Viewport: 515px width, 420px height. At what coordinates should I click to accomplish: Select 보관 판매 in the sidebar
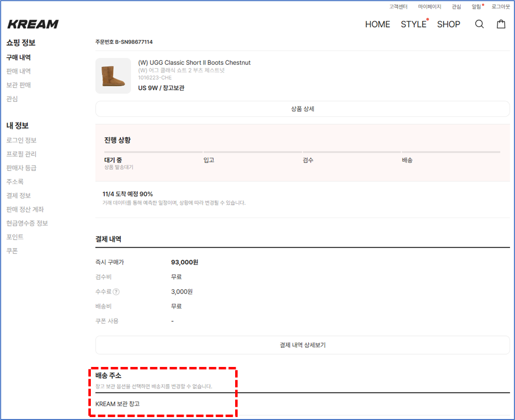coord(18,85)
